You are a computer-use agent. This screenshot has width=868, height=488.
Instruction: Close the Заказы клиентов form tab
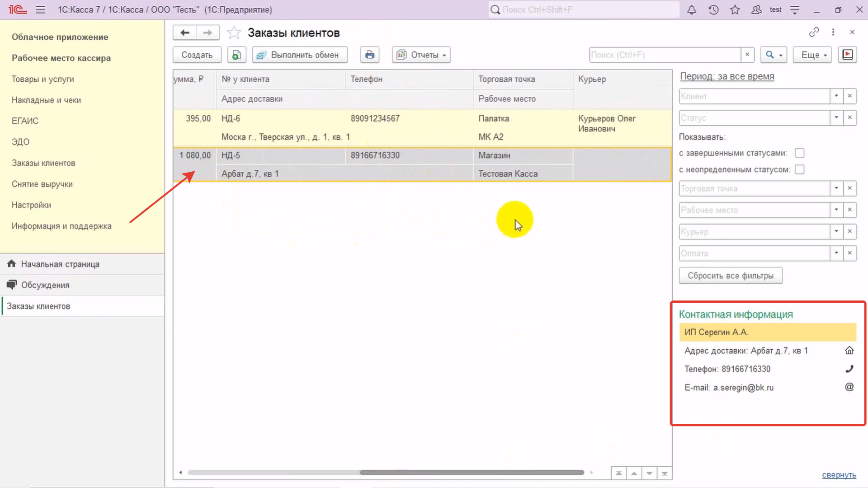tap(852, 32)
